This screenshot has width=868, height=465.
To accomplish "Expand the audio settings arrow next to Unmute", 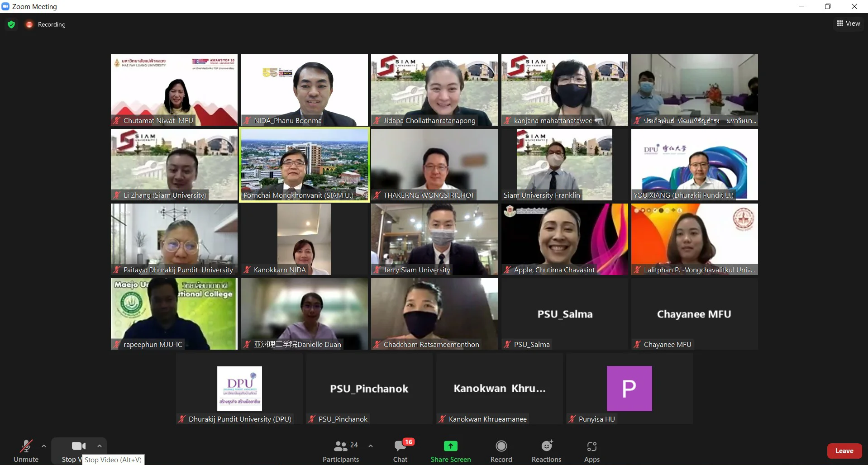I will coord(44,446).
